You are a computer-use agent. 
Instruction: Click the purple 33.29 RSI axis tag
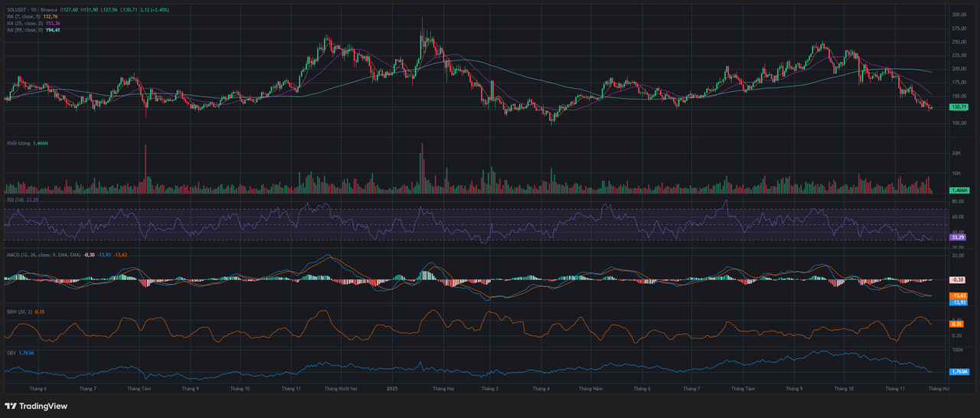point(957,237)
